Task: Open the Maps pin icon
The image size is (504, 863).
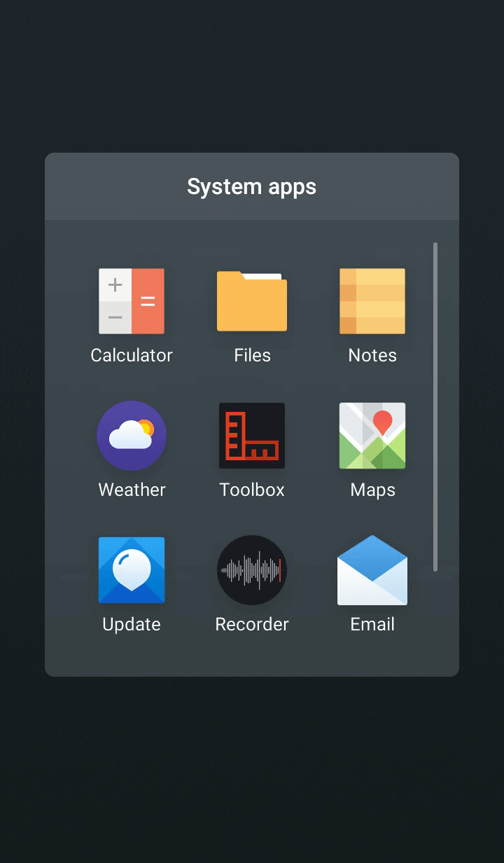Action: (372, 436)
